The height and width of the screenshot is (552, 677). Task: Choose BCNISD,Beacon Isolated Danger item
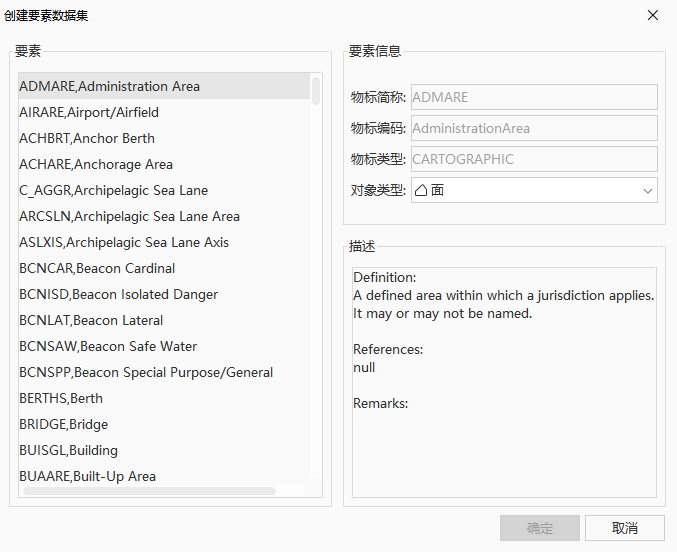coord(118,294)
